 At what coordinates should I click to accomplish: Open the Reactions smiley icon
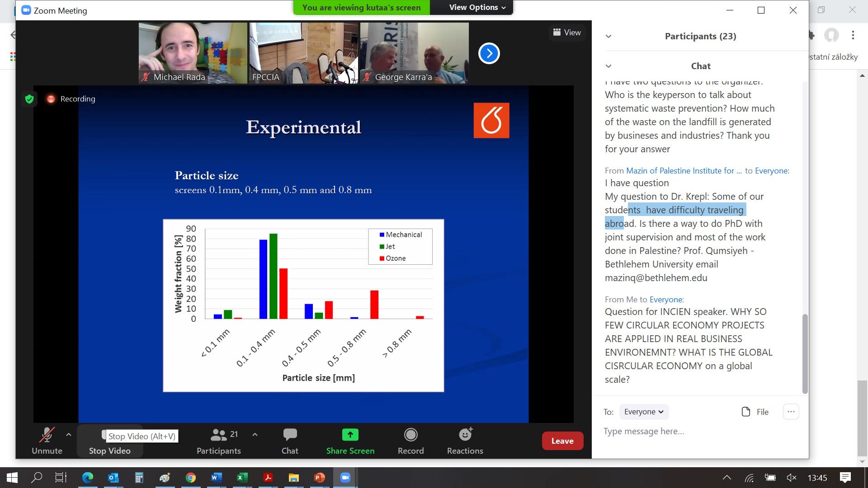[x=465, y=435]
